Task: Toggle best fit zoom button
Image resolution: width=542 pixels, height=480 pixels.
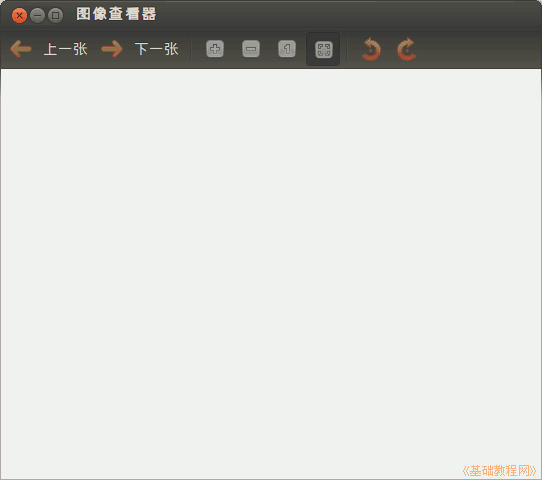Action: (323, 49)
